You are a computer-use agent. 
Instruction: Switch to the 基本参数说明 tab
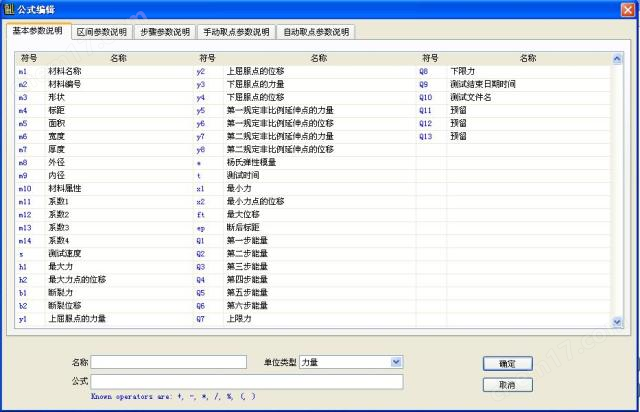click(x=38, y=31)
